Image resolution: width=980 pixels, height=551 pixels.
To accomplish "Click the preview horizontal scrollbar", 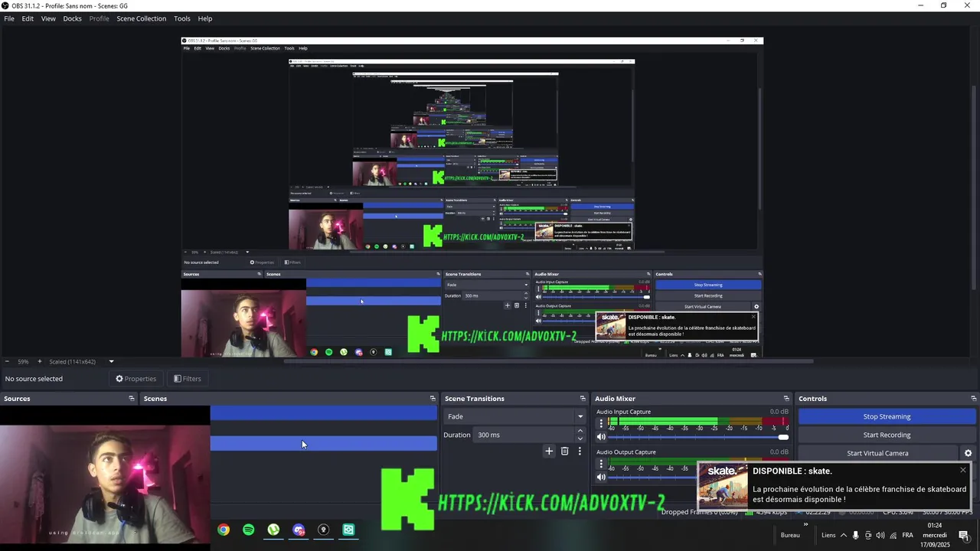I will click(x=547, y=361).
